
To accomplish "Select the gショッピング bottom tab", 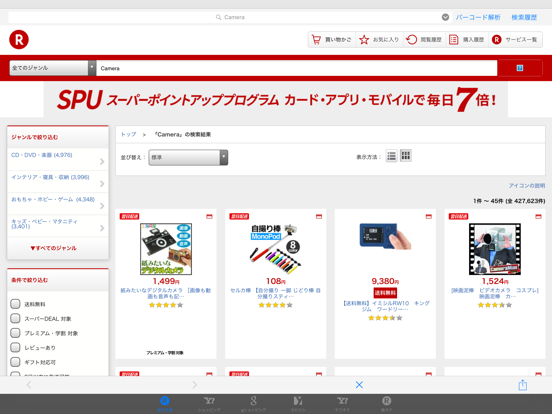I will (253, 403).
